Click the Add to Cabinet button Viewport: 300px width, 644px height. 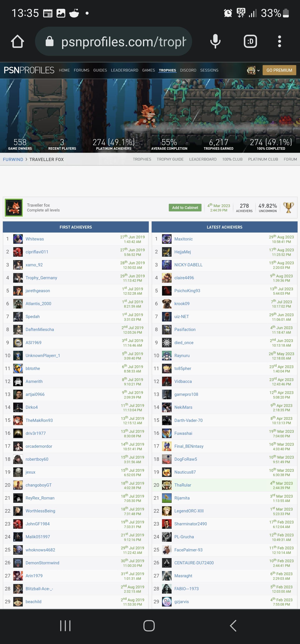(x=185, y=208)
